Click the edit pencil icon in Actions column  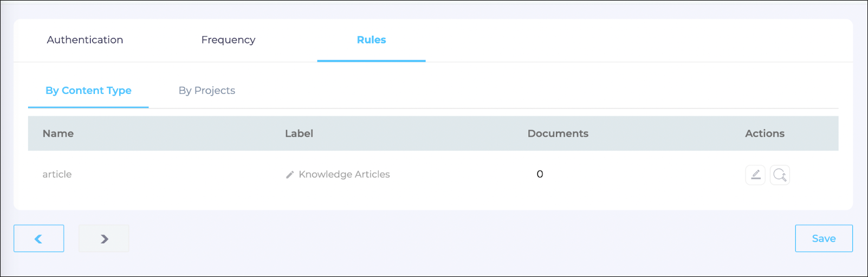click(755, 175)
